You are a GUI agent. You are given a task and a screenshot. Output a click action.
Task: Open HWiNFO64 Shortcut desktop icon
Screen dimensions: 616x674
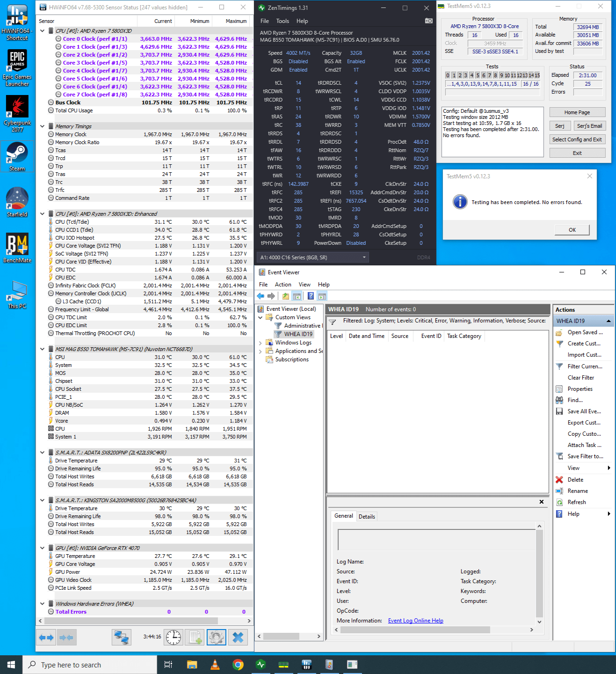point(17,22)
